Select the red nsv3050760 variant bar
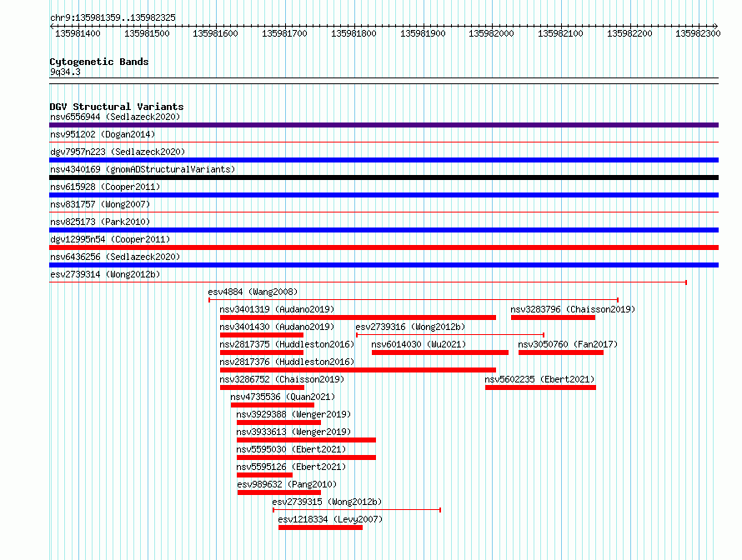 (x=561, y=352)
